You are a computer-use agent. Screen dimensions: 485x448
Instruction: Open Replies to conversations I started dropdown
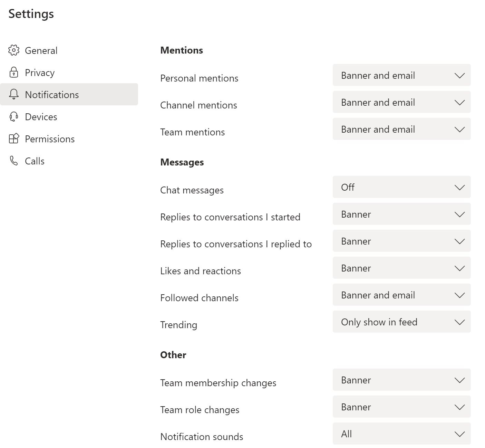click(x=401, y=214)
